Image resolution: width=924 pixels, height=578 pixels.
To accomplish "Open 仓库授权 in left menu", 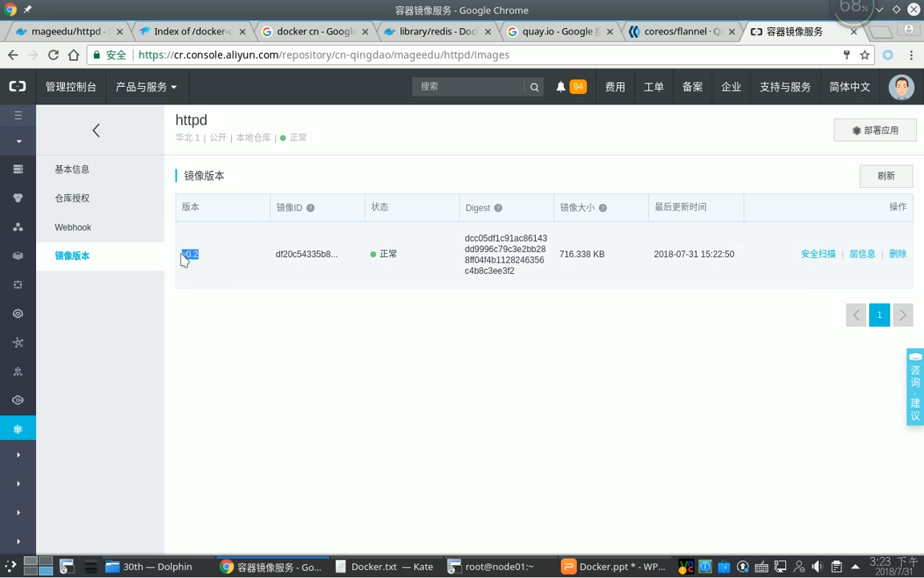I will pyautogui.click(x=72, y=198).
